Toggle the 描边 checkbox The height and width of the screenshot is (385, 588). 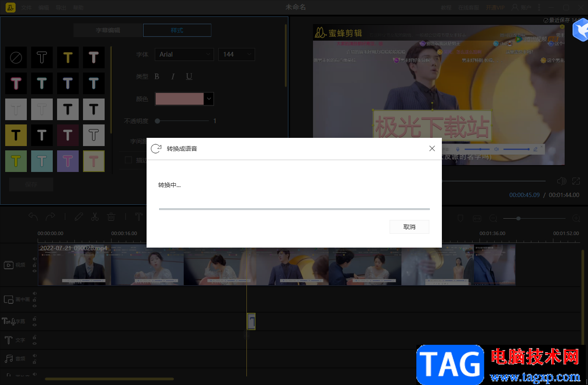[128, 160]
